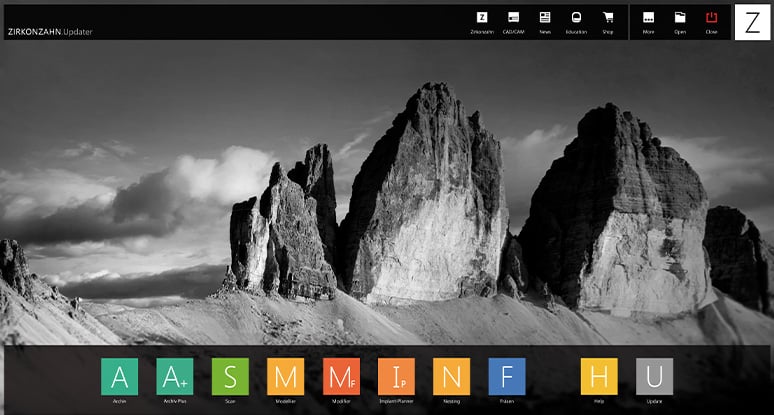Select the Nesting module tile

point(452,377)
